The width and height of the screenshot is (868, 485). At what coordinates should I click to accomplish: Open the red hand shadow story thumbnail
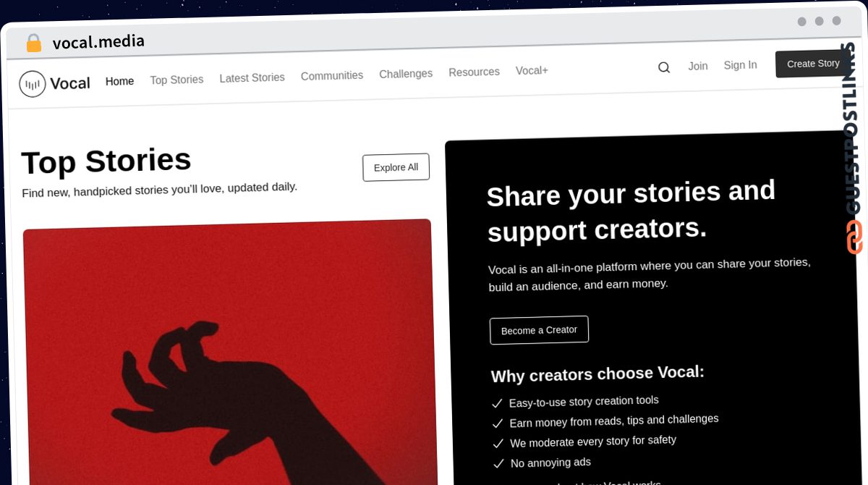point(230,353)
